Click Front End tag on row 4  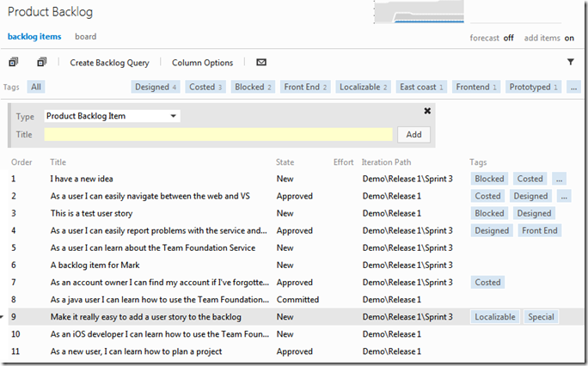coord(540,230)
